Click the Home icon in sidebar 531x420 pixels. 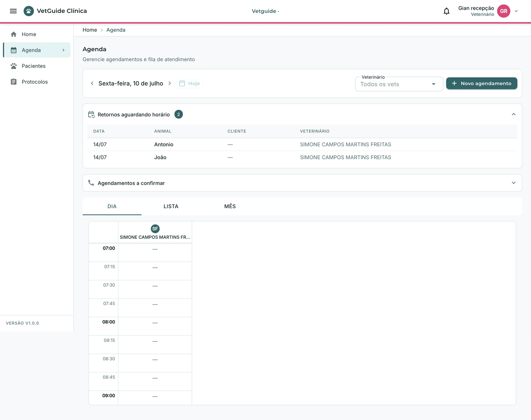tap(14, 34)
